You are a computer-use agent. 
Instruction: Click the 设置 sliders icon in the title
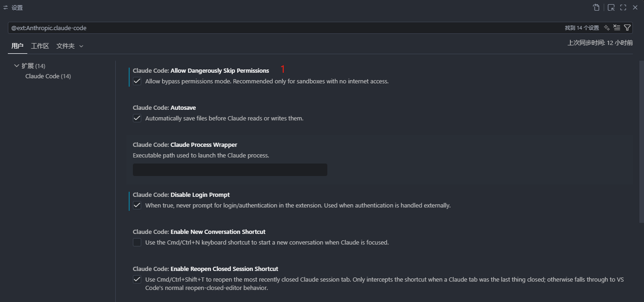(6, 7)
